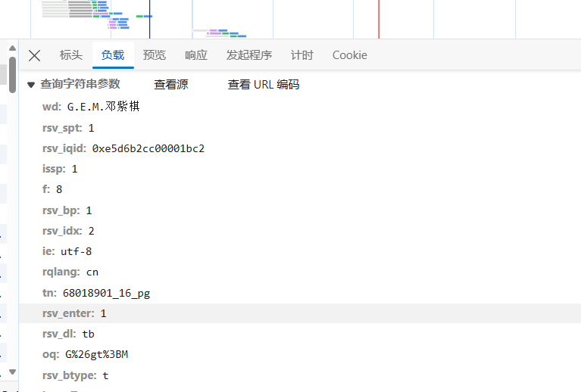Click the oq value G%26gt%3BM

[97, 355]
